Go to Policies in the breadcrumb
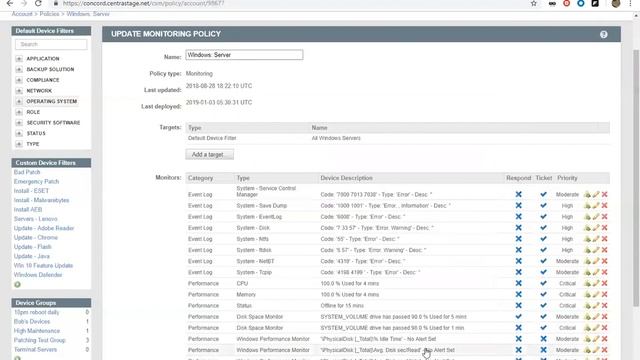 point(49,14)
